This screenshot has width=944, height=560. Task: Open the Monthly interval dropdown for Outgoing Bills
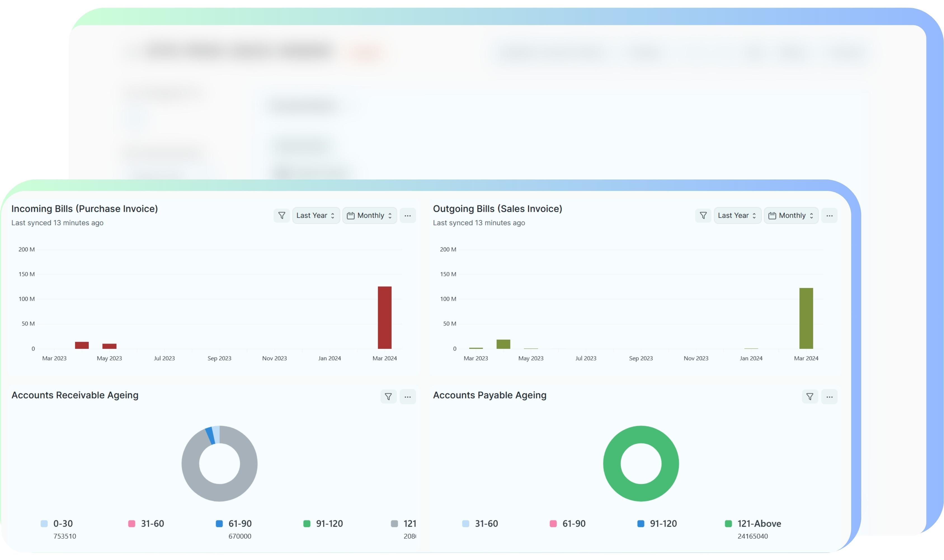tap(791, 216)
